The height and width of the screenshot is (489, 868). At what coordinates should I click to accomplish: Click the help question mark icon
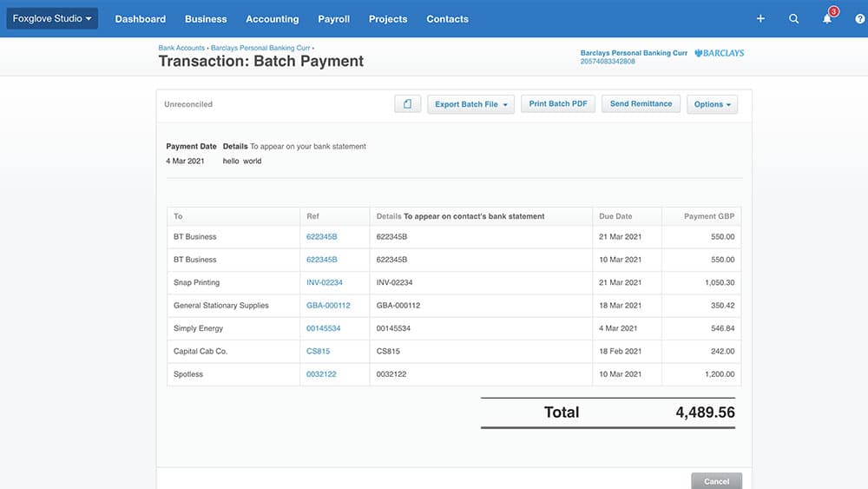point(860,19)
